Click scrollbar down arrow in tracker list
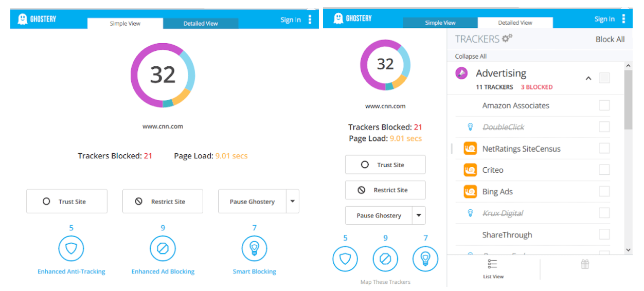Screen dimensions: 644x291 [x=628, y=250]
